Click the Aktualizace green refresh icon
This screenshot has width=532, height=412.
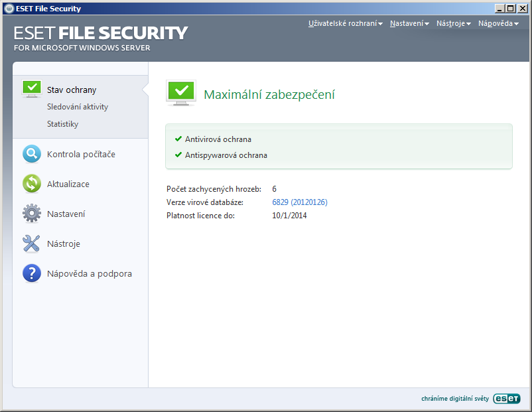tap(32, 184)
